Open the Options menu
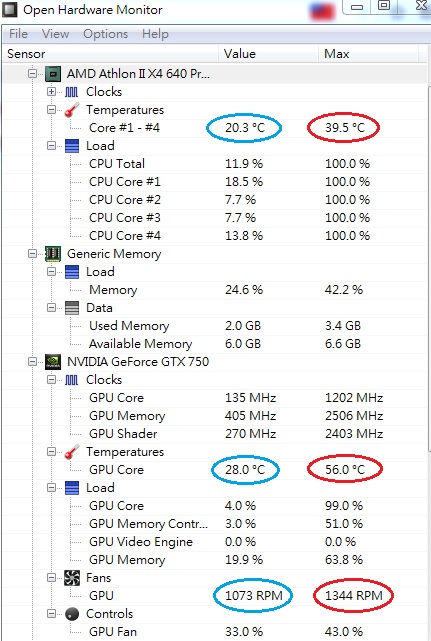 click(x=106, y=34)
